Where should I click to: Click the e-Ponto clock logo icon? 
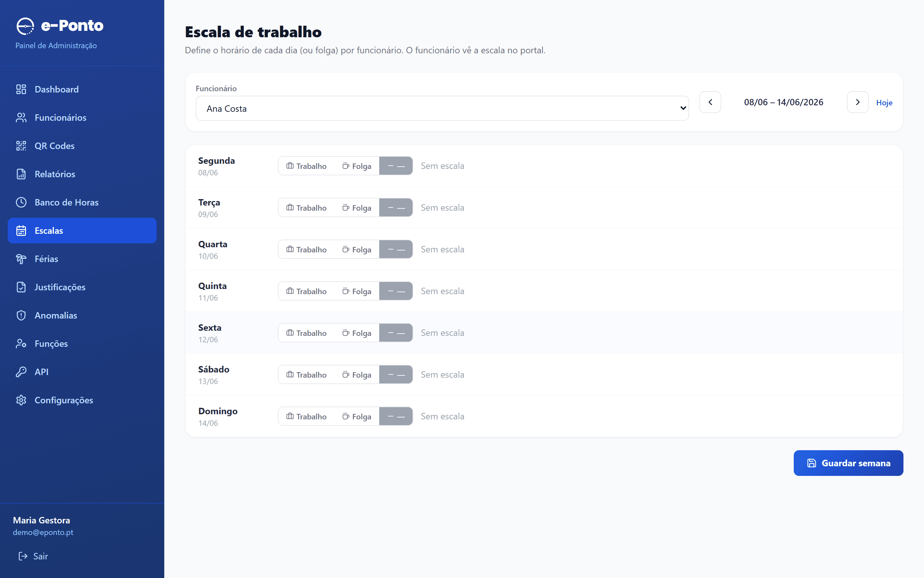25,26
